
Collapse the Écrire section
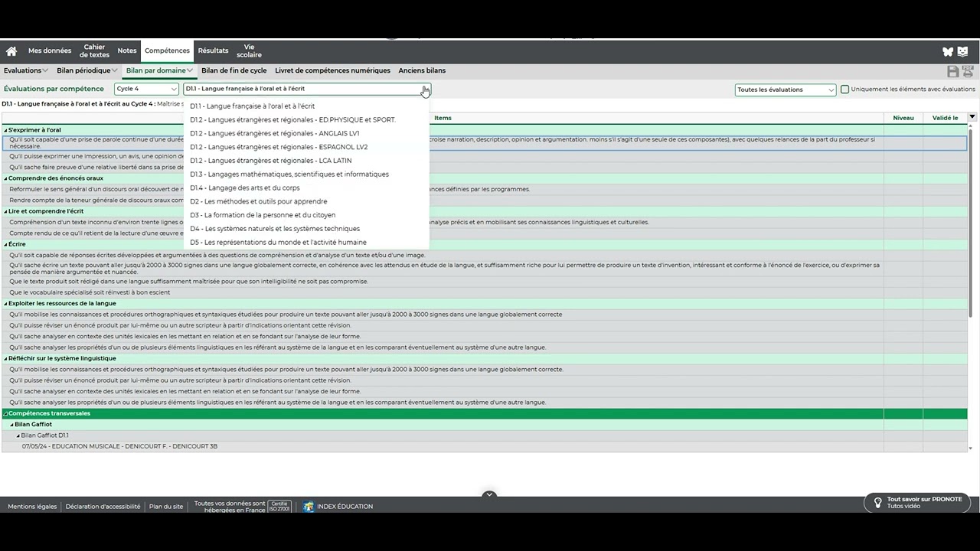click(x=5, y=244)
